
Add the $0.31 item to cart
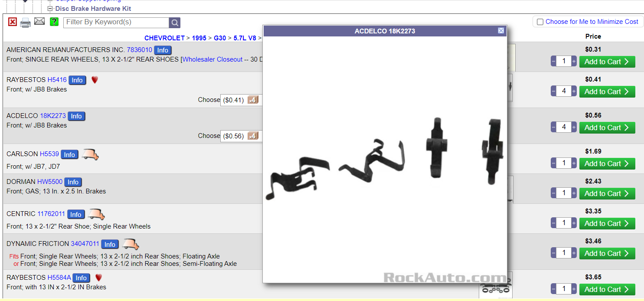607,62
